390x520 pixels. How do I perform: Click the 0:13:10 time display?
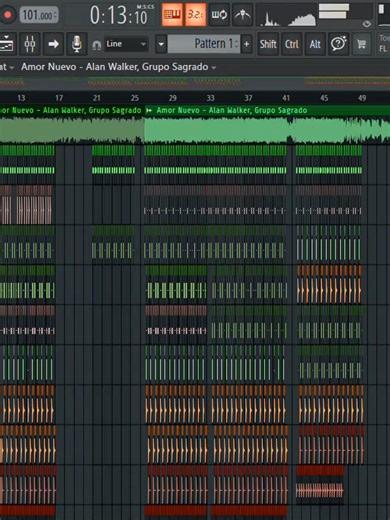pyautogui.click(x=118, y=15)
